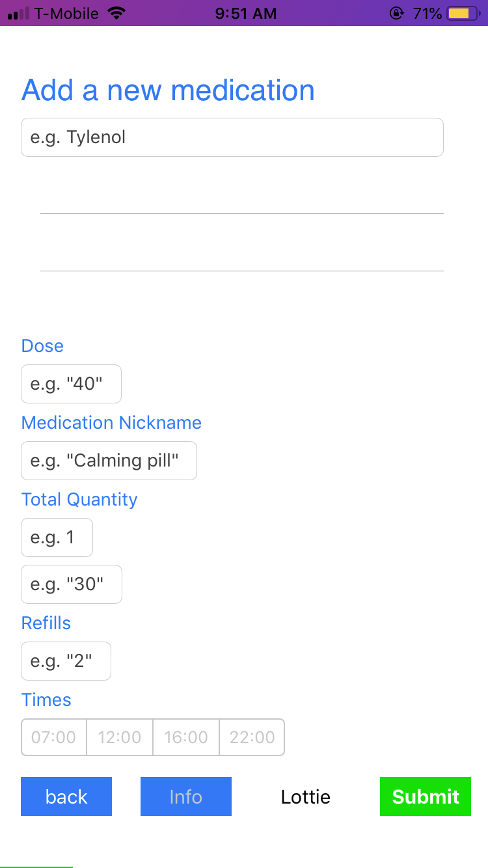The height and width of the screenshot is (868, 488).
Task: Open the Info button
Action: coord(186,796)
